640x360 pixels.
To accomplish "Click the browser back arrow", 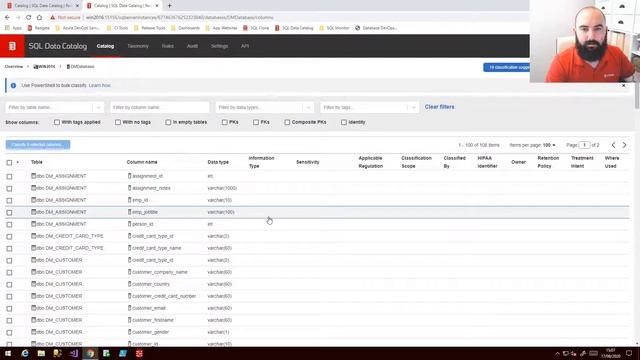I will tap(7, 18).
